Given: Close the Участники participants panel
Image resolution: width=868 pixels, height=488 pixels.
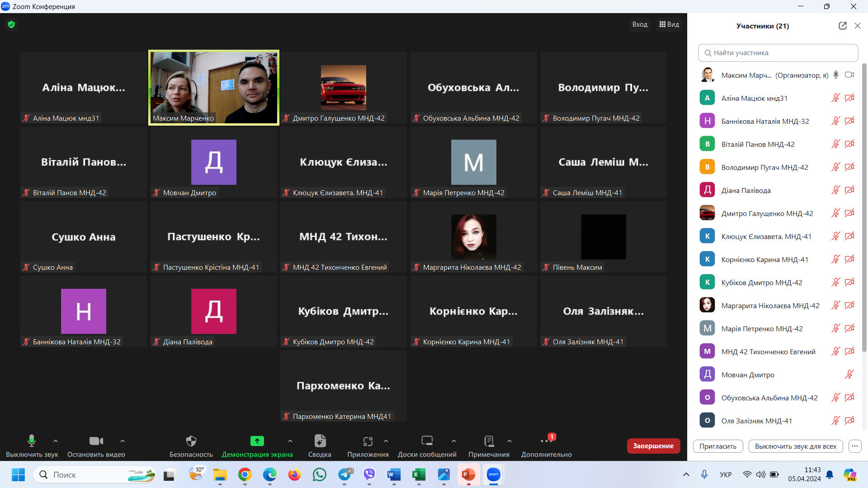Looking at the screenshot, I should click(857, 26).
